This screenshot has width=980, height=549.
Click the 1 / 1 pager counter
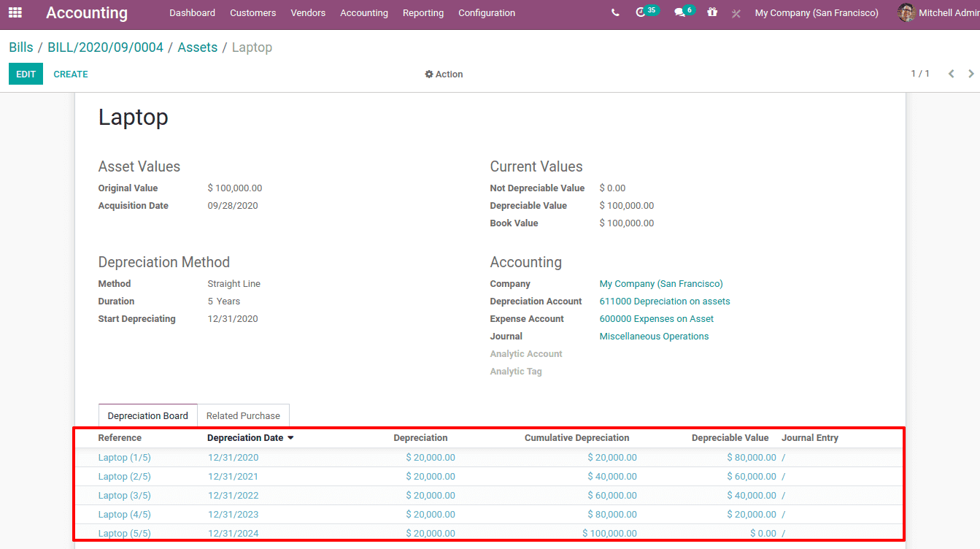point(920,74)
